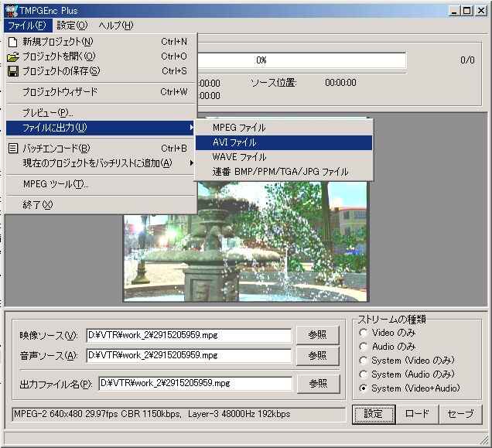Screen dimensions: 492x448
Task: Click the TMPGEnc Plus title bar app icon
Action: 11,11
